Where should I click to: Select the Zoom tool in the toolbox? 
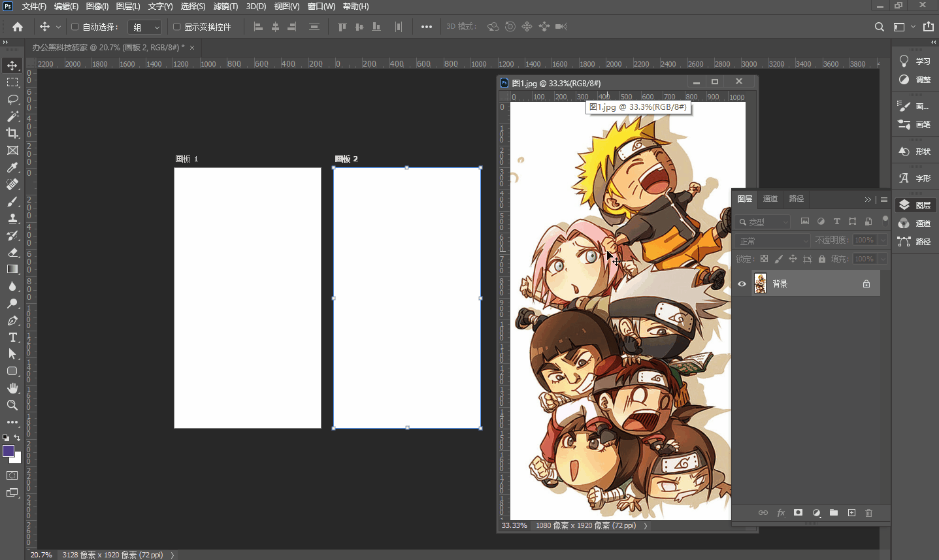point(12,405)
